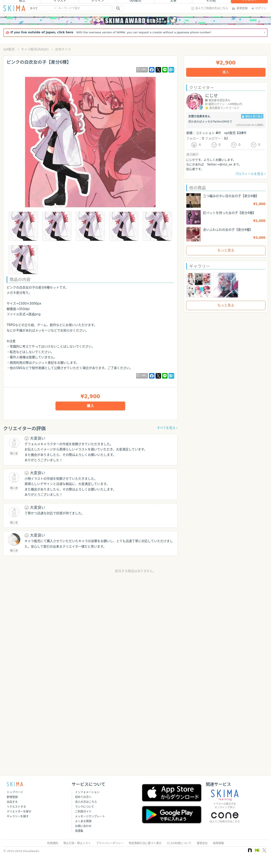Share on LINE icon below description
Image resolution: width=271 pixels, height=868 pixels.
(165, 376)
